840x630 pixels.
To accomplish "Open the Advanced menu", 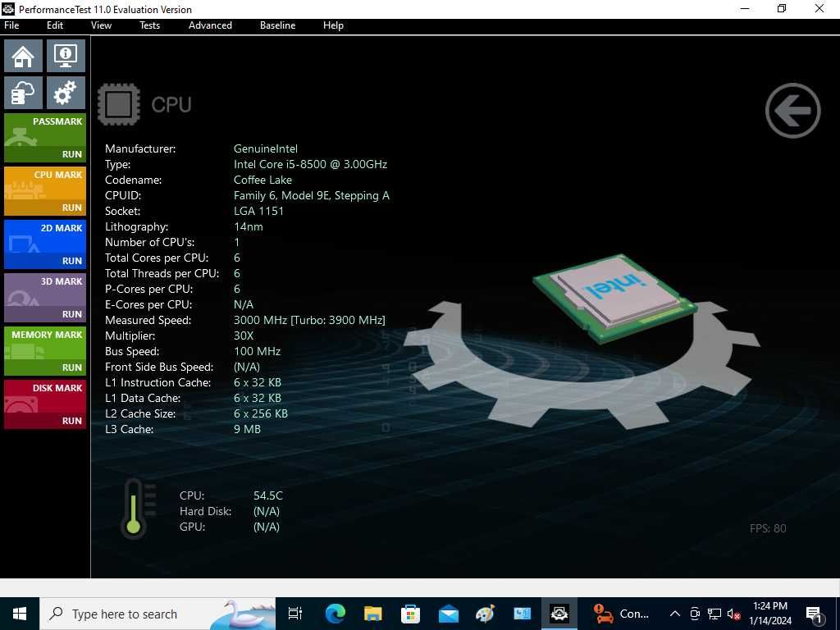I will click(x=210, y=25).
